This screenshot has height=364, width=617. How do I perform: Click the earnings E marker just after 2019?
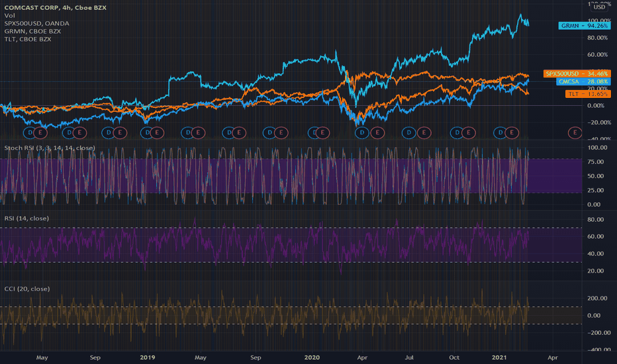click(157, 132)
